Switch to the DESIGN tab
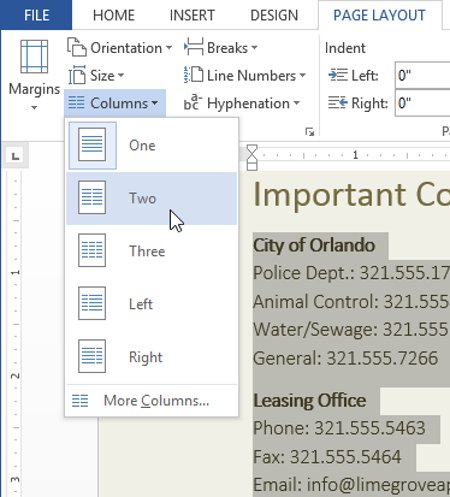The image size is (450, 497). 274,15
